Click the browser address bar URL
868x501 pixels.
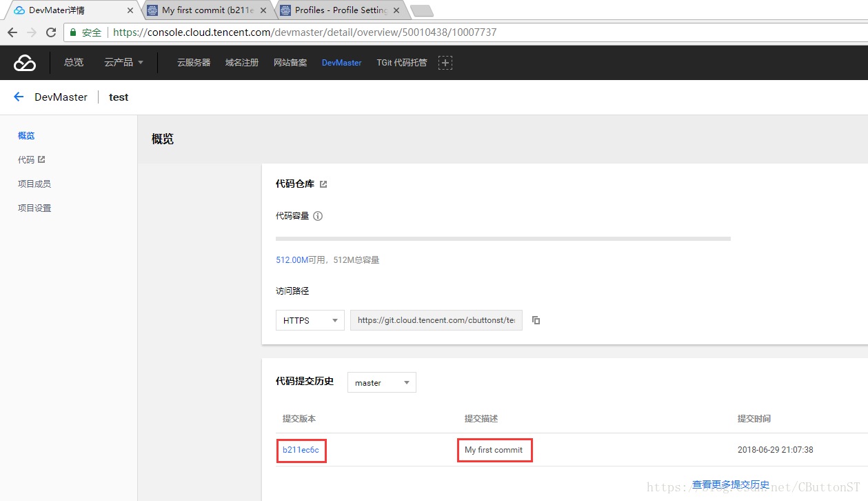pos(305,32)
